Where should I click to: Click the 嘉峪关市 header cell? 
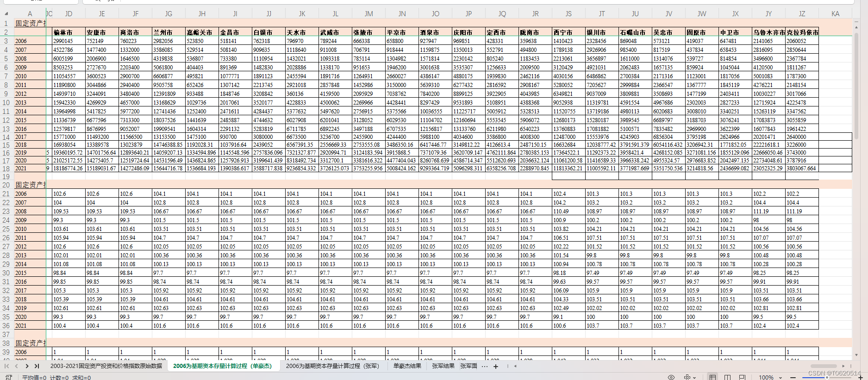coord(202,32)
